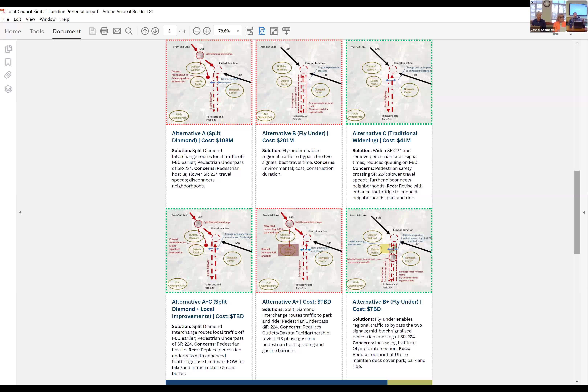Open Find with the magnifier icon
The height and width of the screenshot is (392, 588).
point(129,31)
